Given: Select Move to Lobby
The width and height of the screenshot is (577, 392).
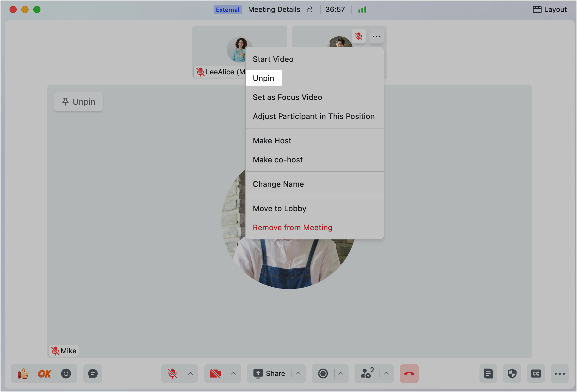Looking at the screenshot, I should pos(315,208).
